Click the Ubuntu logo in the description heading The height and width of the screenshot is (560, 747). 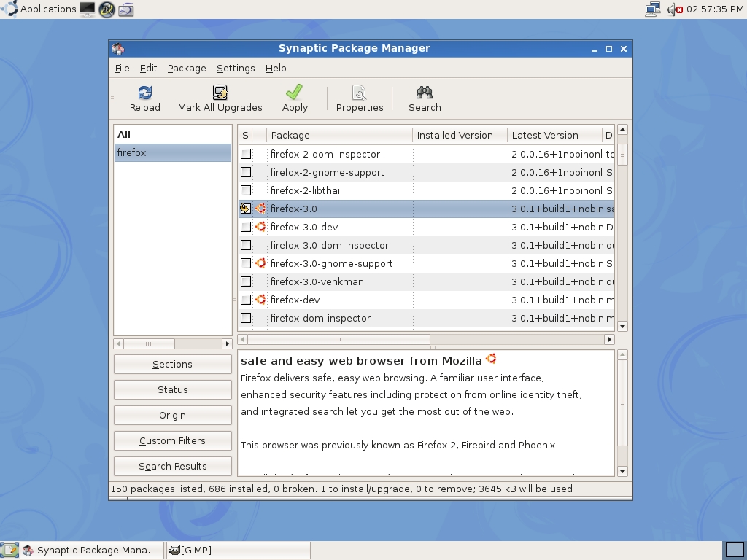491,359
